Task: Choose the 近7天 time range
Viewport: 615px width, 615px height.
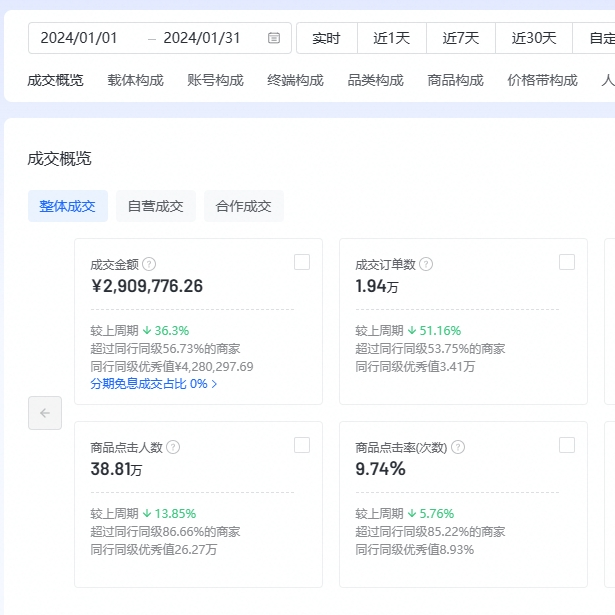Action: pyautogui.click(x=460, y=38)
